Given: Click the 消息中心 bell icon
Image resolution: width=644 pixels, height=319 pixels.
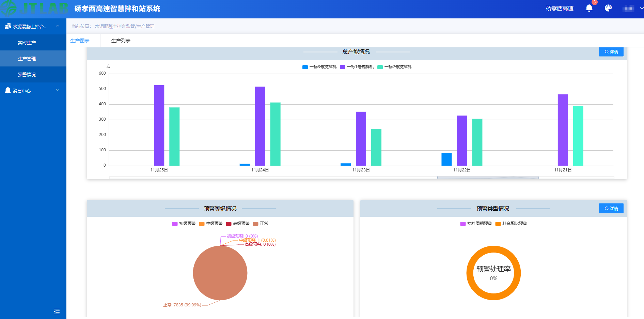Looking at the screenshot, I should (x=8, y=90).
